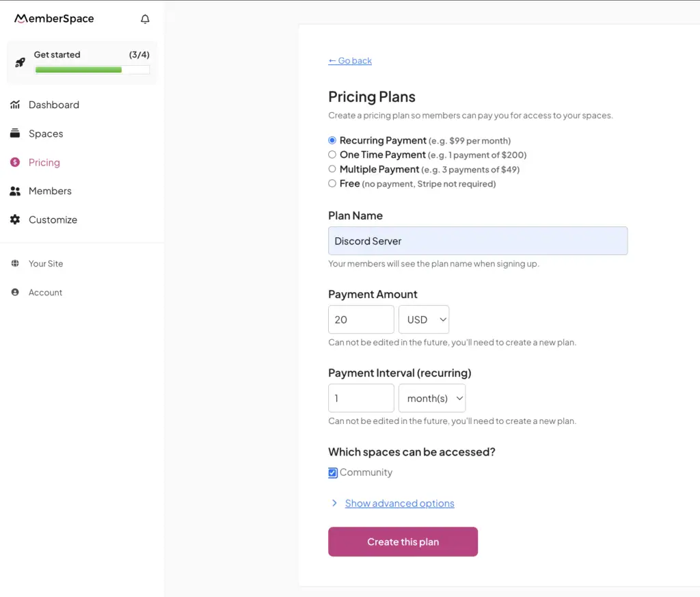The width and height of the screenshot is (700, 597).
Task: Click the Plan Name input field
Action: [x=478, y=241]
